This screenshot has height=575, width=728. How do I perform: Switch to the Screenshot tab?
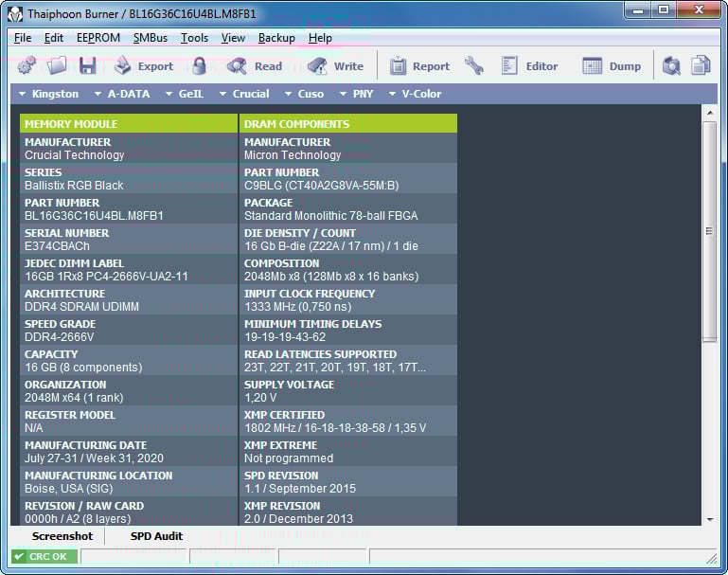pos(62,536)
